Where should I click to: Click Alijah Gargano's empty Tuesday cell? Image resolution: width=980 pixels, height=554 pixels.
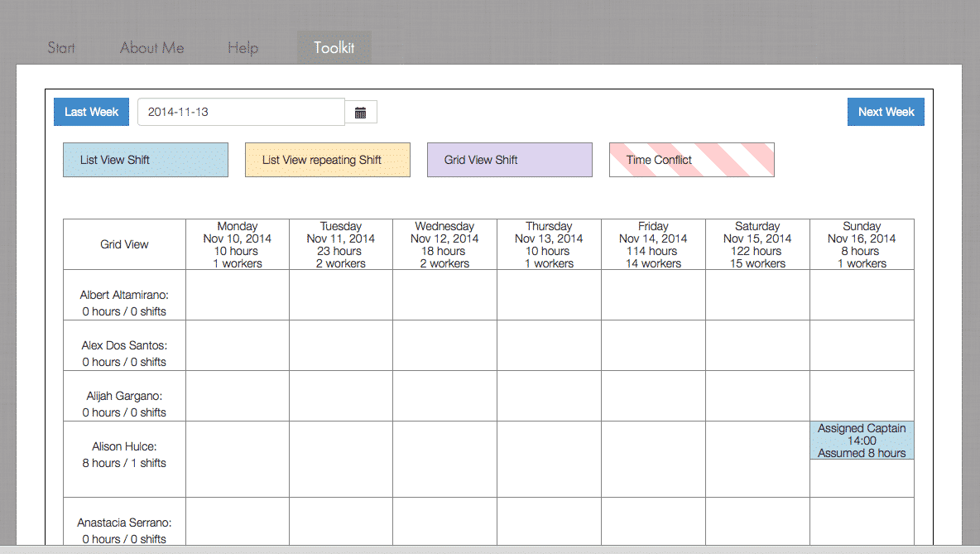tap(340, 396)
